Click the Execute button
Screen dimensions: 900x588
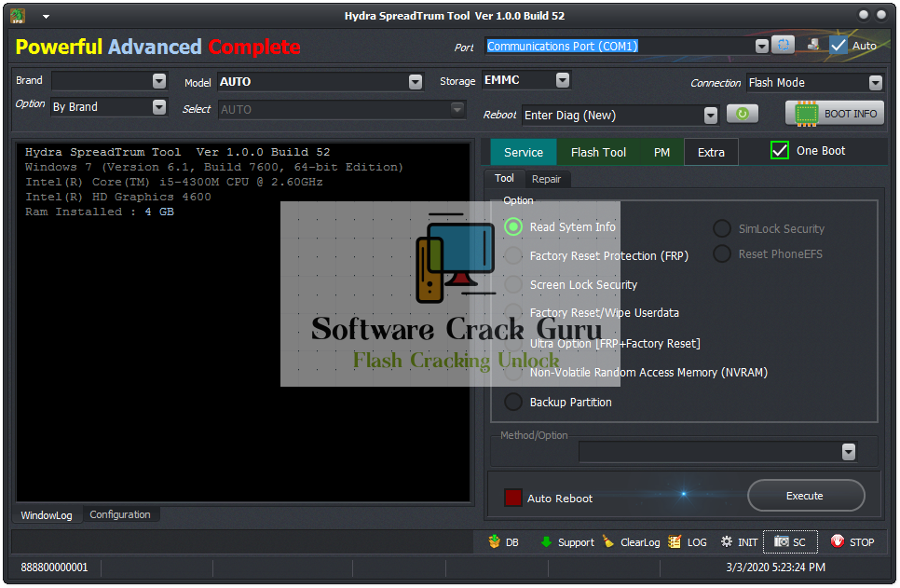pyautogui.click(x=806, y=496)
